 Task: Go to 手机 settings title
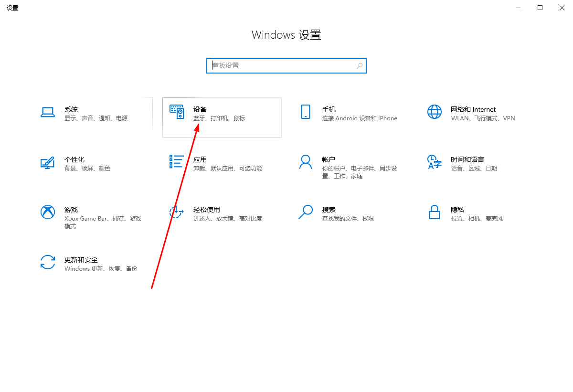(x=329, y=109)
